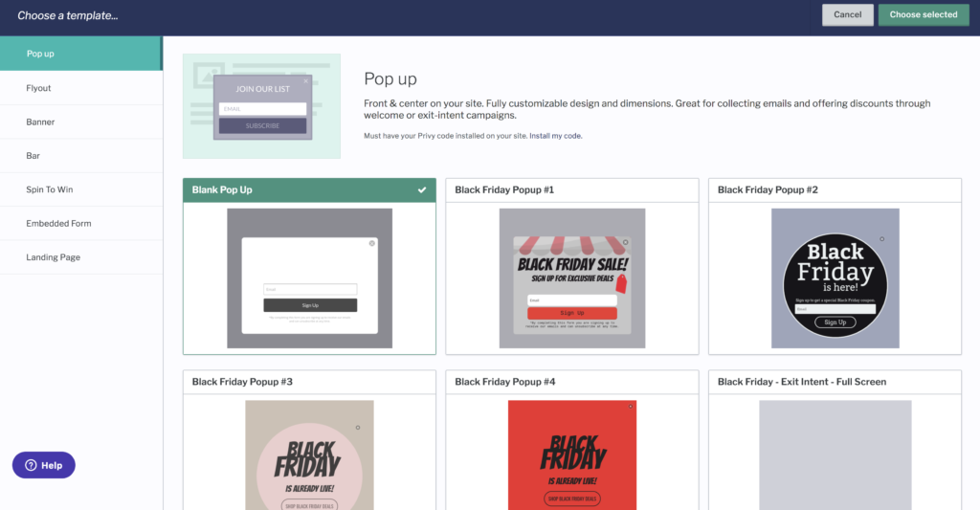Select the Blank Pop Up thumbnail
Viewport: 980px width, 510px height.
pyautogui.click(x=309, y=278)
